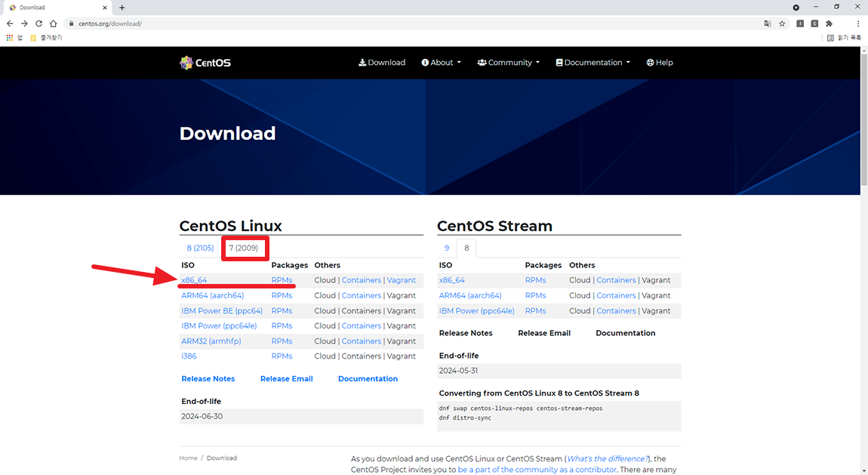Open ARM64 (aarch64) ISO under CentOS Stream
Image resolution: width=868 pixels, height=475 pixels.
(x=470, y=295)
